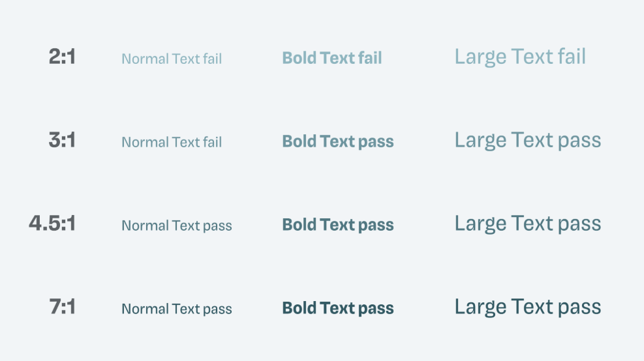Click the 3:1 contrast ratio label

point(62,140)
